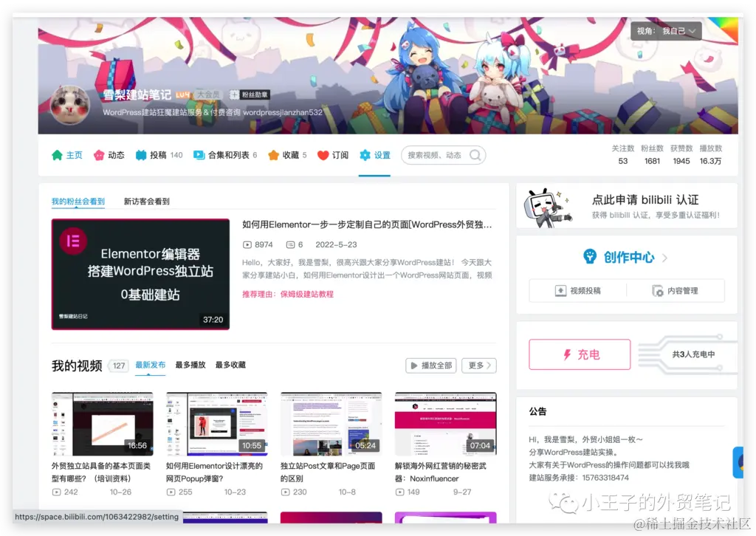The image size is (756, 536).
Task: Sort videos by 最新发布
Action: pos(151,365)
